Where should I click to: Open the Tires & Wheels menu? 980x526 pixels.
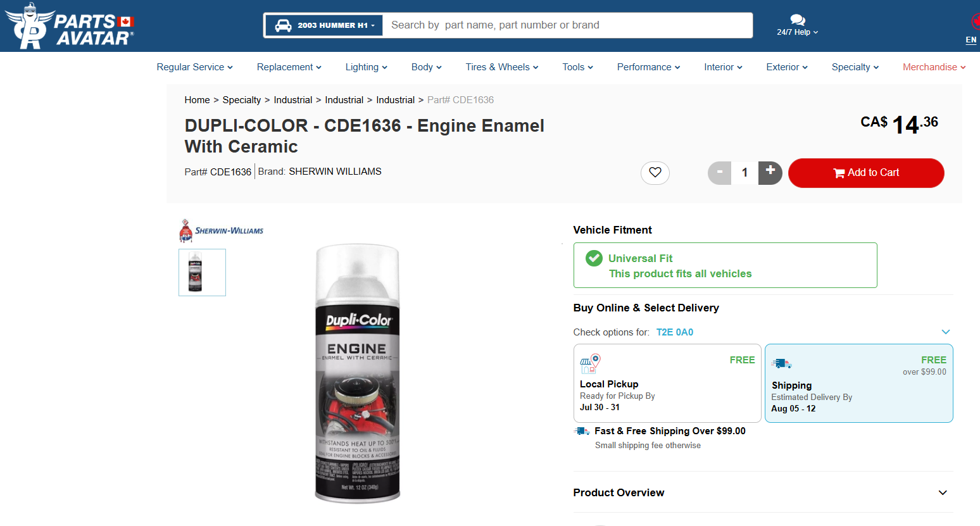coord(502,67)
